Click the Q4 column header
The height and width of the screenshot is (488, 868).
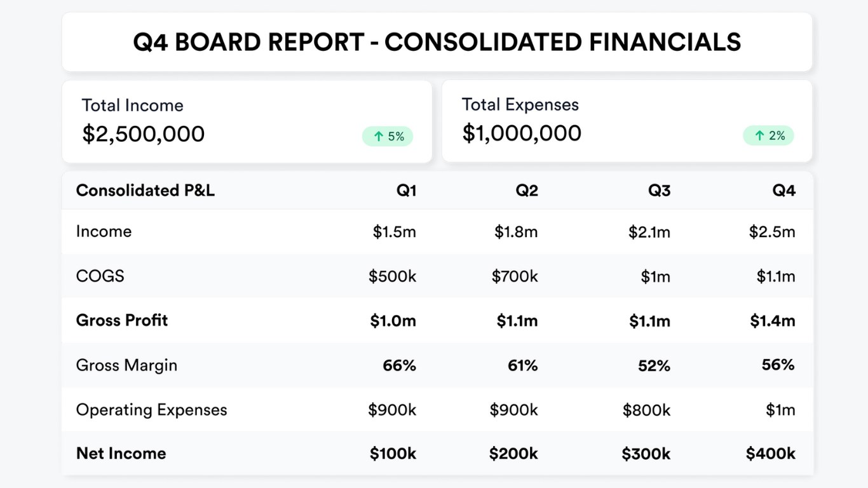(783, 191)
